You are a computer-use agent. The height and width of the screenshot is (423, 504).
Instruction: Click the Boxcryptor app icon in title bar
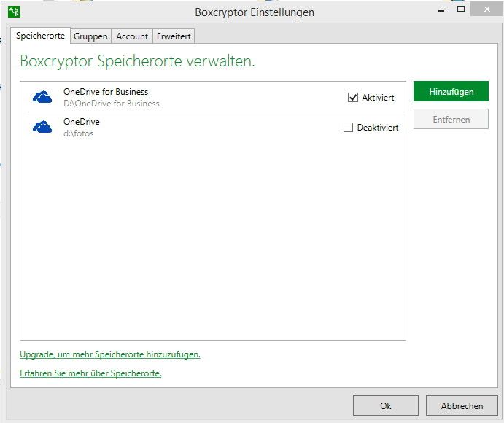tap(14, 12)
